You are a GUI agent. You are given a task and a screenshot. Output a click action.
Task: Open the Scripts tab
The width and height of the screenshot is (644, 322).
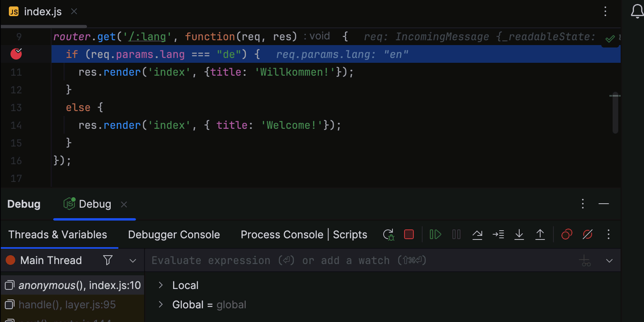350,235
